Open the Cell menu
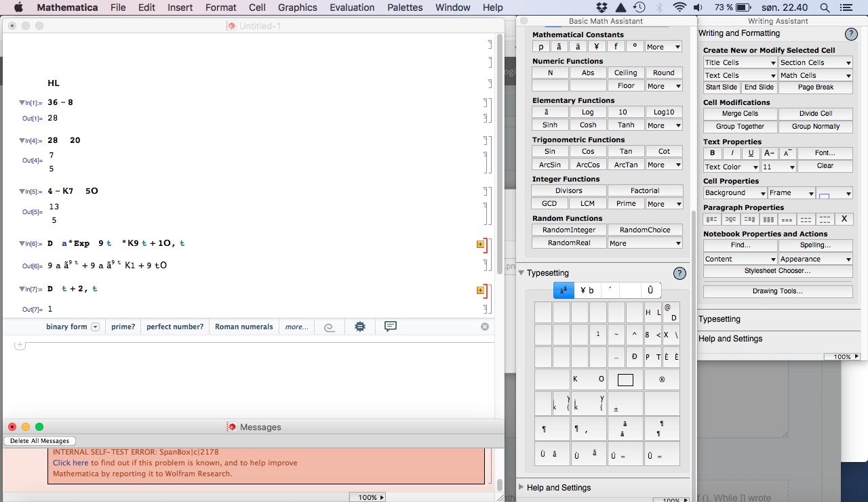The height and width of the screenshot is (502, 868). point(257,7)
